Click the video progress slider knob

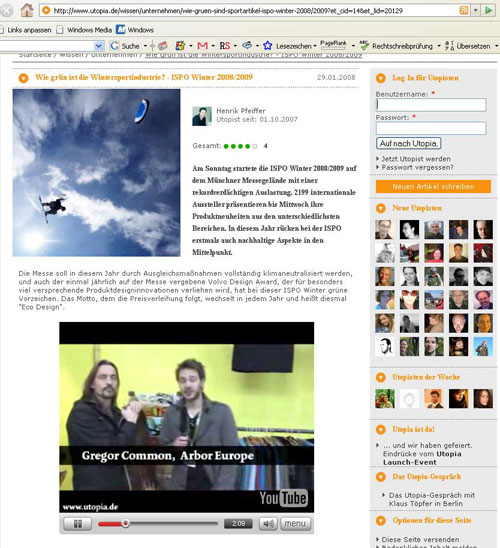(125, 523)
